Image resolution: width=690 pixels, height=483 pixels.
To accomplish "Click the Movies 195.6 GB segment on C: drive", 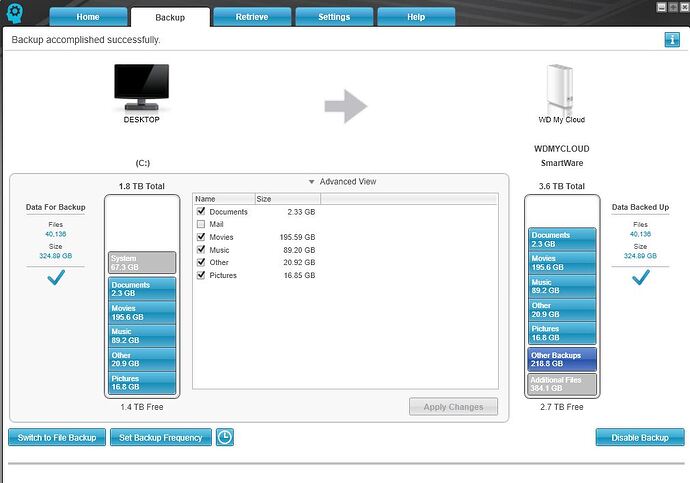I will pyautogui.click(x=142, y=312).
